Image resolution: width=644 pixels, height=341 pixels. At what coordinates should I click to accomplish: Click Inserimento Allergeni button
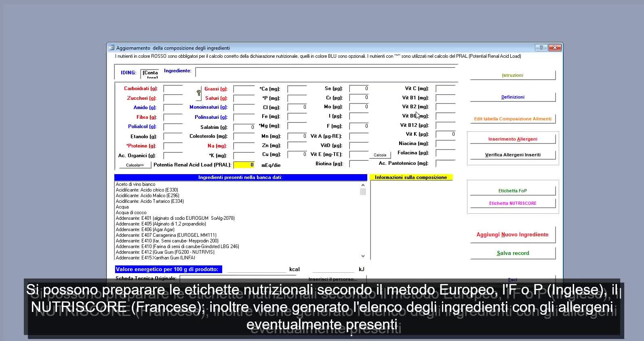[x=513, y=139]
